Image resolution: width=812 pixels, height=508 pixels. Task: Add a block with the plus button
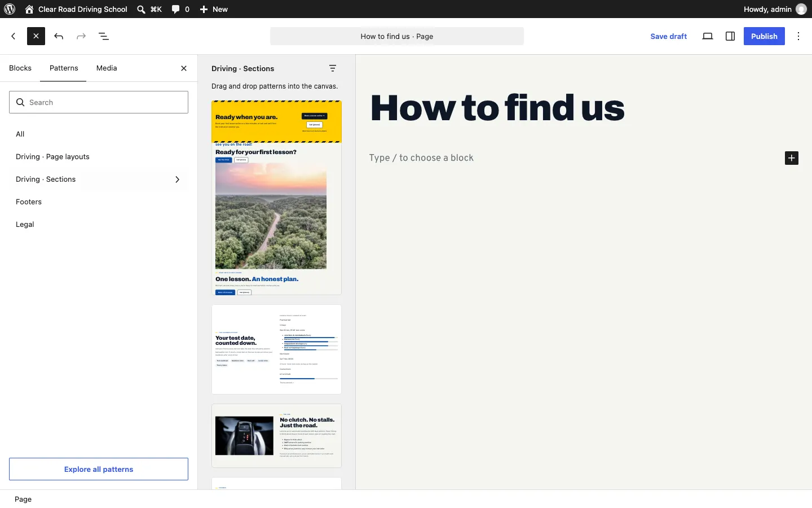tap(792, 158)
